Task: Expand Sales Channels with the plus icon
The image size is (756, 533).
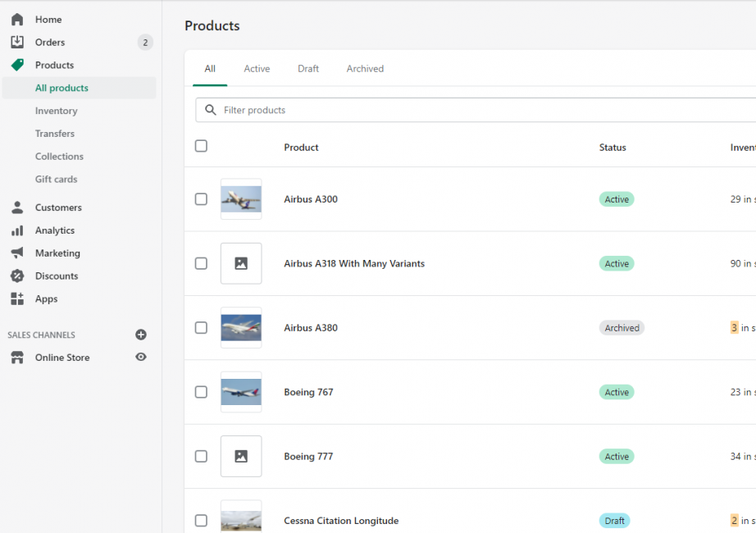Action: coord(140,335)
